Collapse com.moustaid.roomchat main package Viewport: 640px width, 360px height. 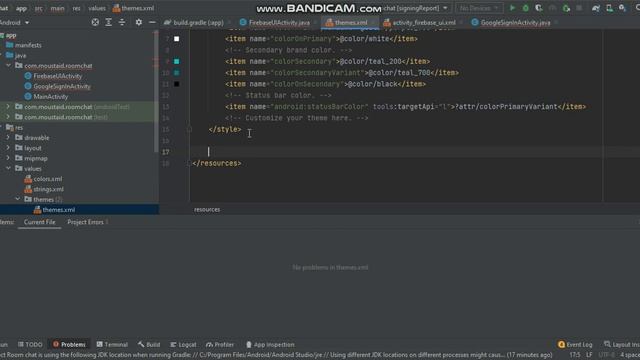[x=8, y=65]
